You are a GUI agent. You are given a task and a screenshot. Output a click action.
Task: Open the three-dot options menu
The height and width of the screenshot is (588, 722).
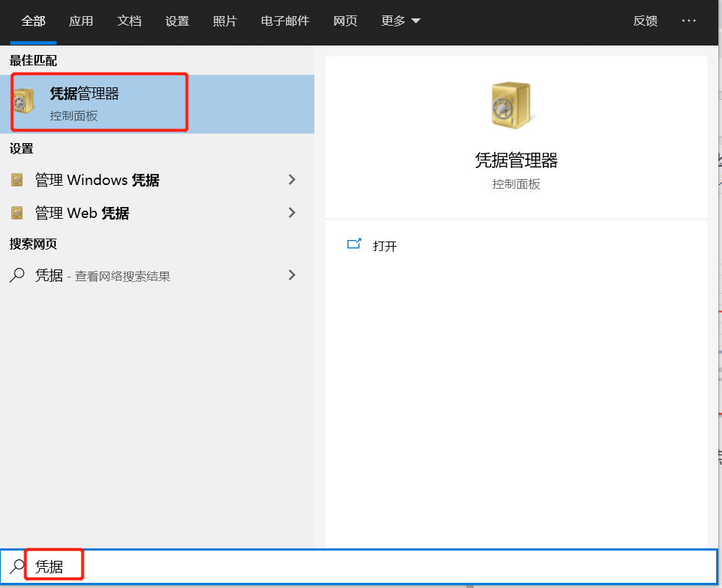(x=689, y=21)
